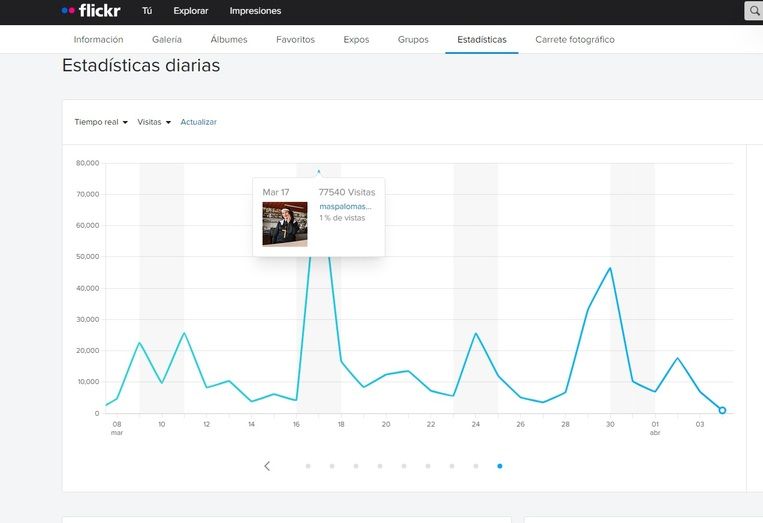Viewport: 763px width, 523px height.
Task: Click the Mar 17 peak on chart
Action: pyautogui.click(x=319, y=171)
